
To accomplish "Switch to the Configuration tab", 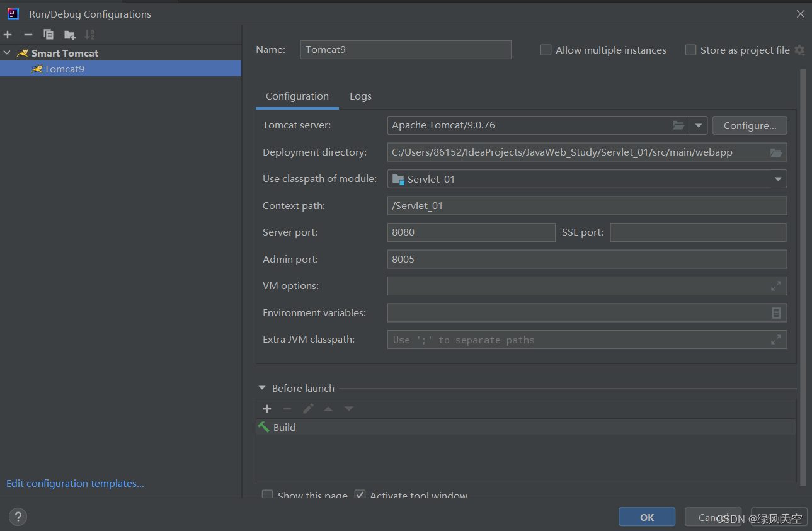I will 297,96.
